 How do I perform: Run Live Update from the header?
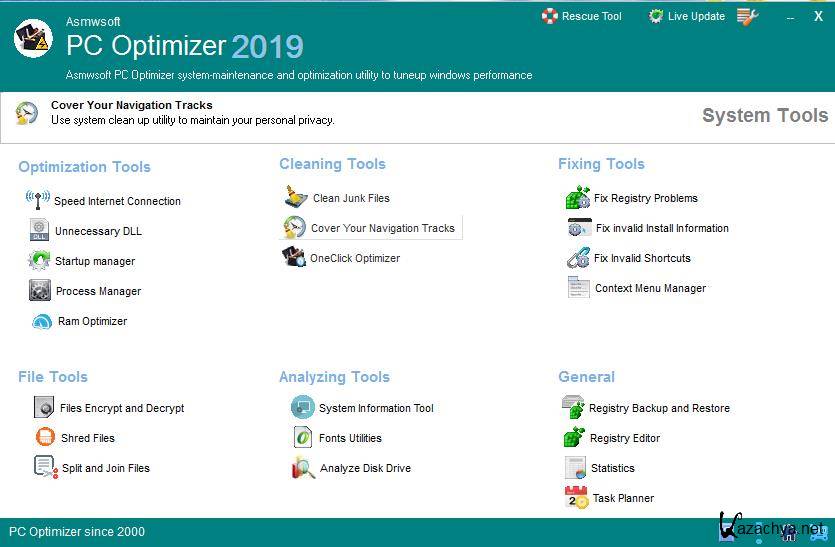(x=686, y=16)
